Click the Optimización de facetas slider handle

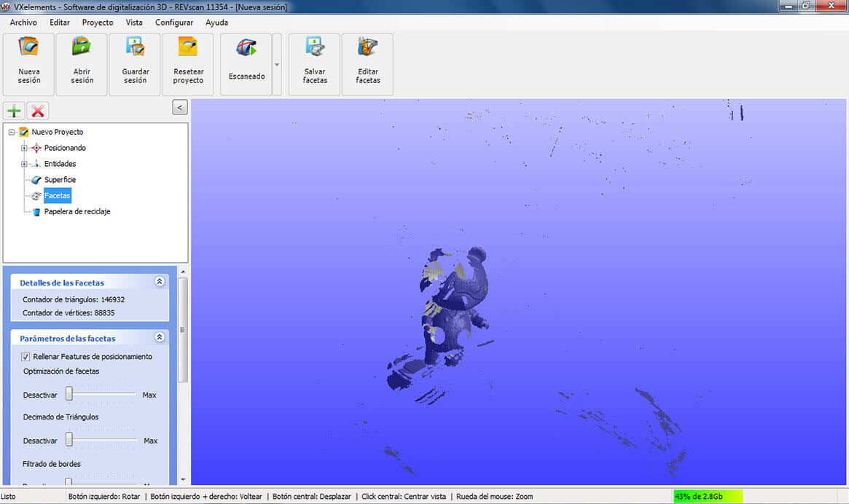tap(69, 393)
